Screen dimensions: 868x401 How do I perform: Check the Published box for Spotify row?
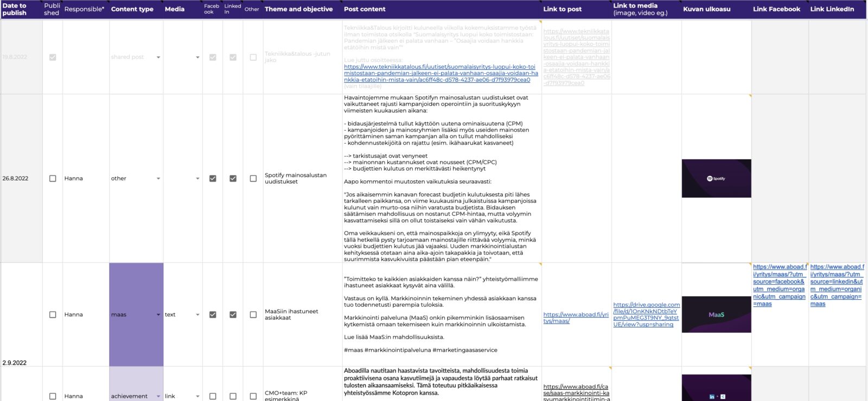click(53, 178)
